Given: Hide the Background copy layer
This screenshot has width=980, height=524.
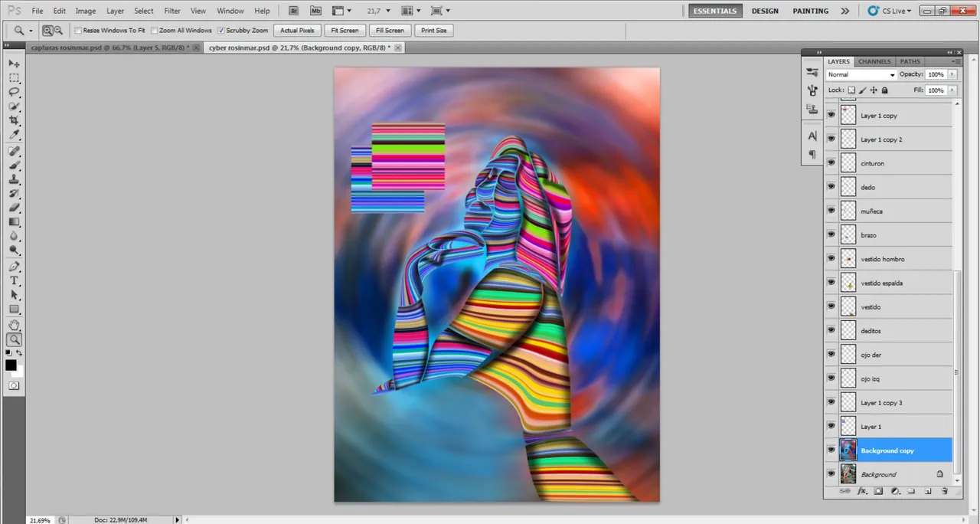Looking at the screenshot, I should [831, 450].
